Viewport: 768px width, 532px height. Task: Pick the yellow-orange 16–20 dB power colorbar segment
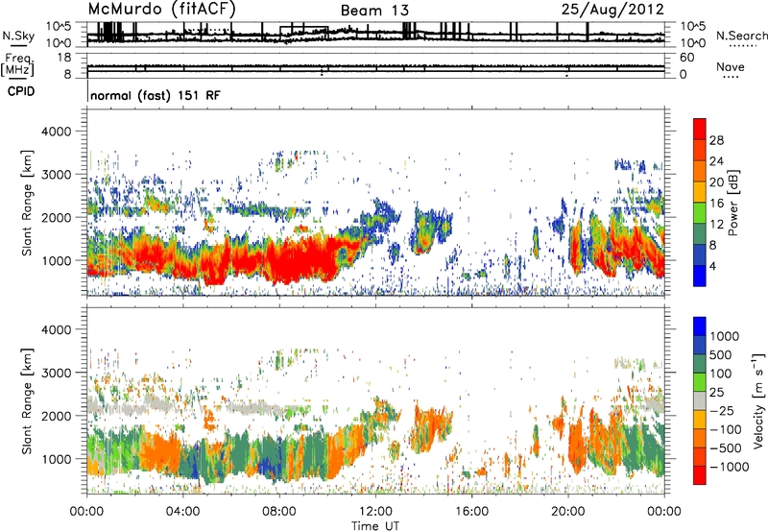pos(700,192)
